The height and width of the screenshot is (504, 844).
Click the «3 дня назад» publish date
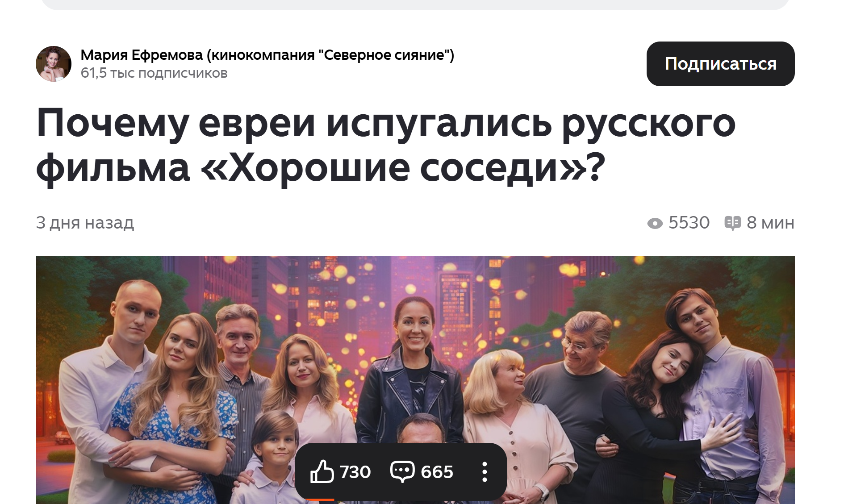[85, 222]
